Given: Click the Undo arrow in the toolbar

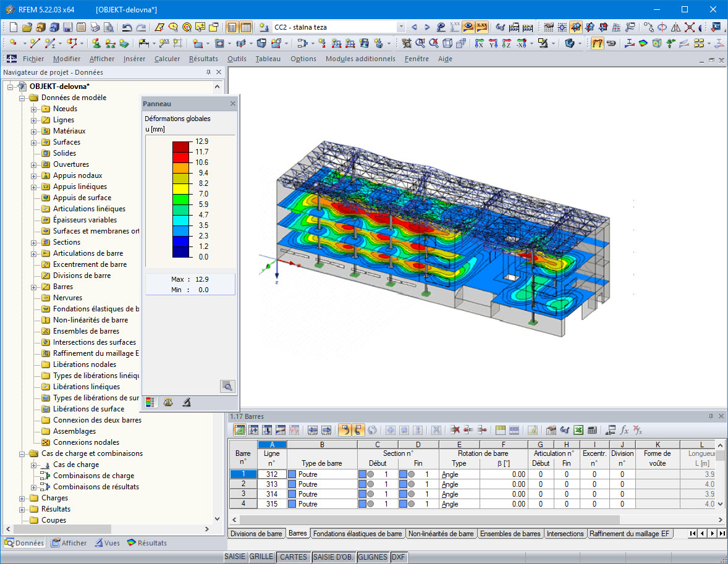Looking at the screenshot, I should pos(127,27).
